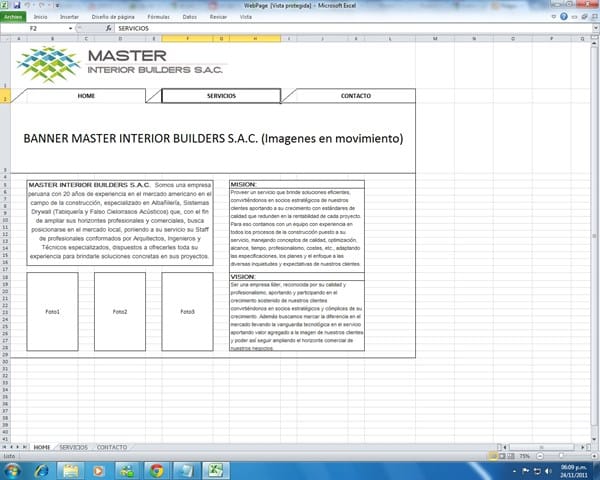Image resolution: width=600 pixels, height=480 pixels.
Task: Expand the Name Box dropdown arrow
Action: click(70, 28)
